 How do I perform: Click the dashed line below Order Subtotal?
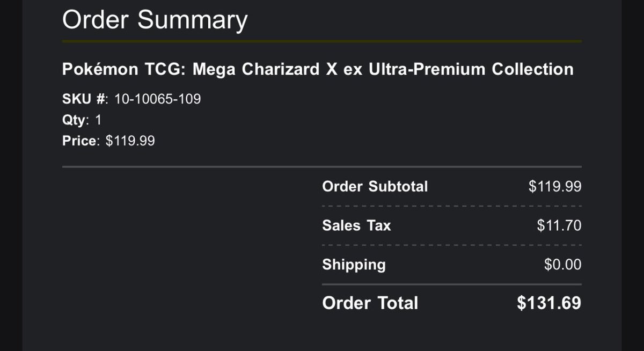coord(452,206)
